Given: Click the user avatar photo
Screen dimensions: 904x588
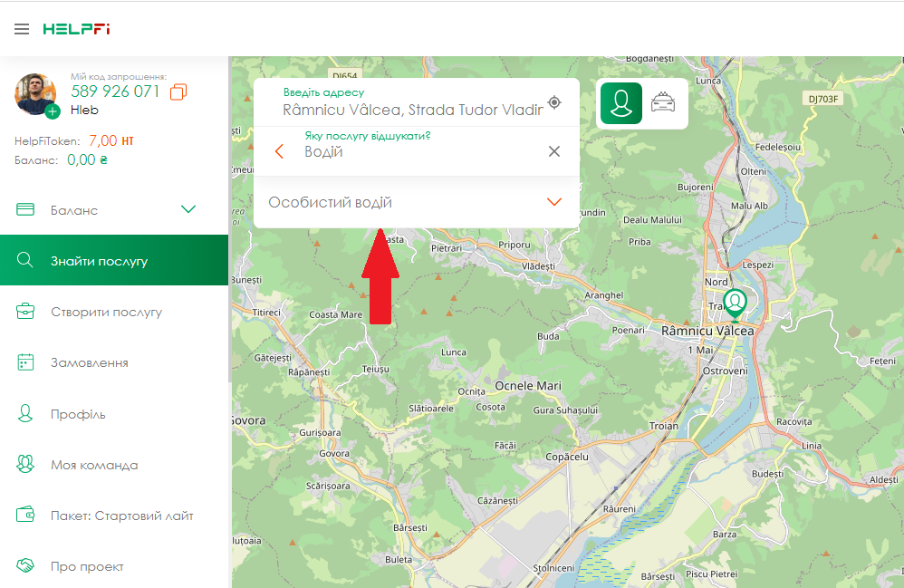Looking at the screenshot, I should click(x=35, y=93).
